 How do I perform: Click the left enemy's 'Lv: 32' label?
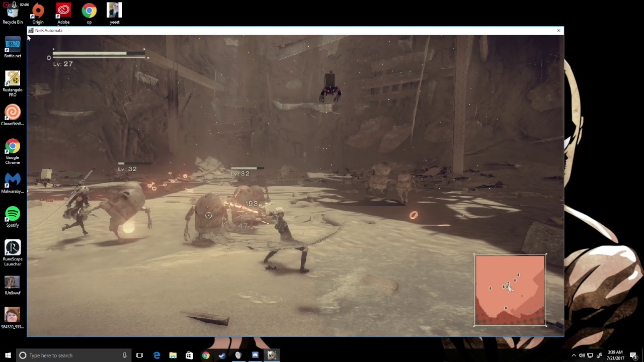(127, 169)
